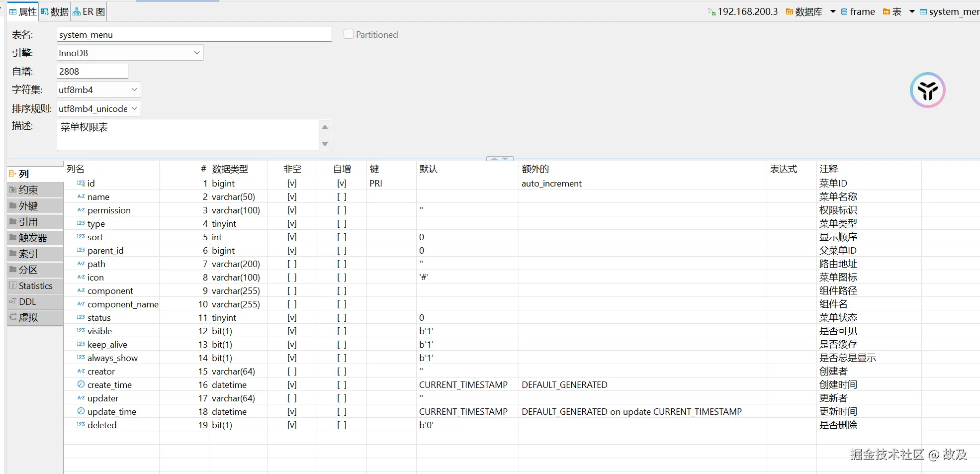980x474 pixels.
Task: Collapse the properties panel via divider handle
Action: click(x=500, y=159)
